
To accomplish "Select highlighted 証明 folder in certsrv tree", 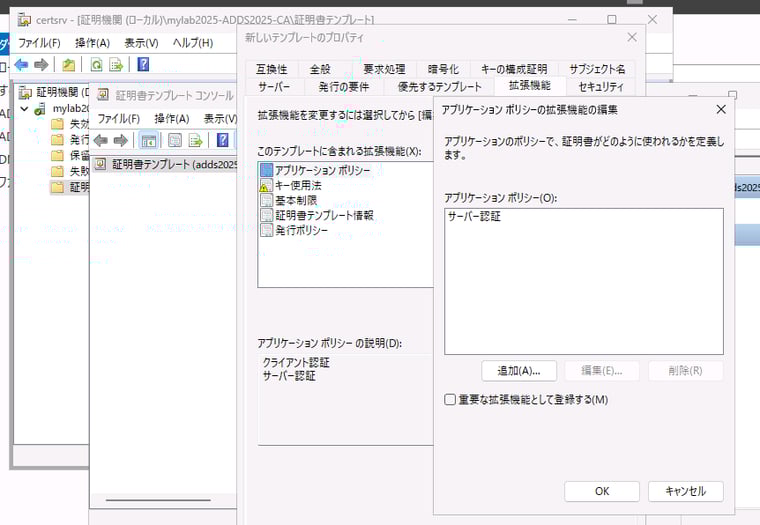I will (70, 187).
